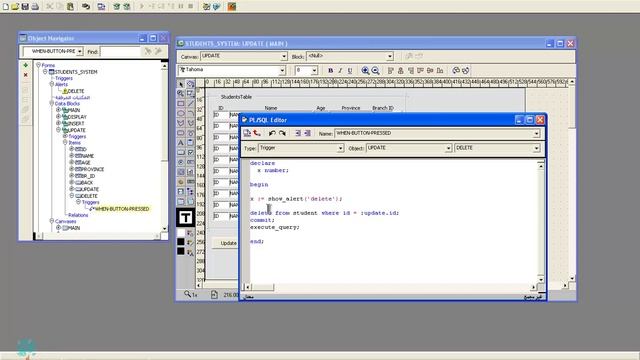Click the Open folder icon in main toolbar
The width and height of the screenshot is (640, 360).
coord(16,6)
